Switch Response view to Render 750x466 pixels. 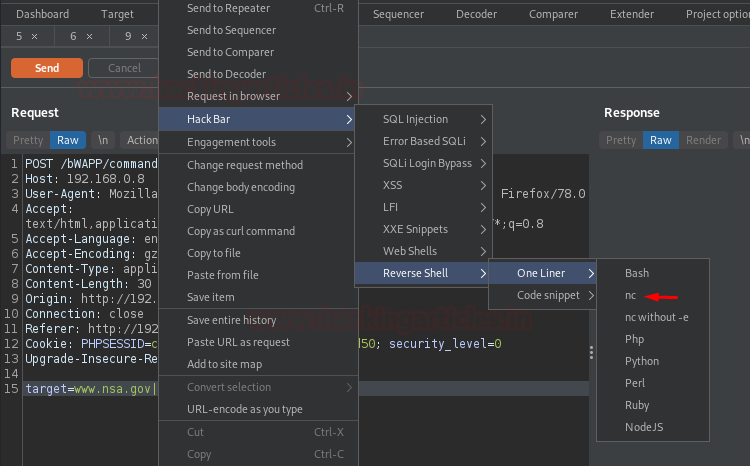[703, 140]
